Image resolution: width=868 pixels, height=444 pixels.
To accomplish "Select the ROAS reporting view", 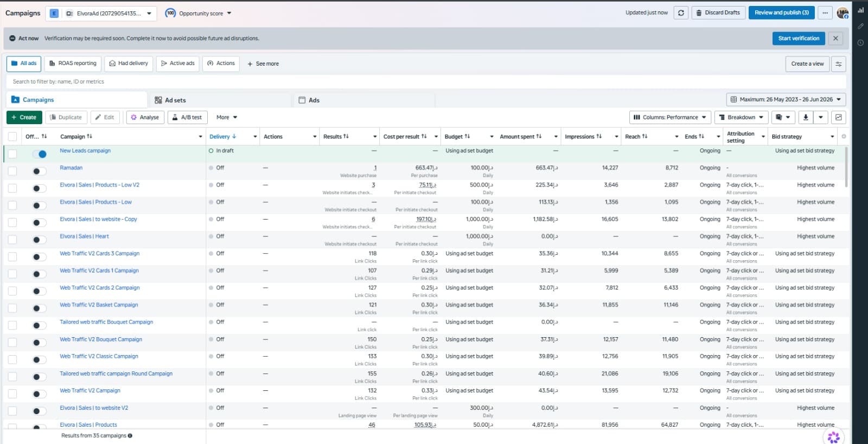I will 73,64.
